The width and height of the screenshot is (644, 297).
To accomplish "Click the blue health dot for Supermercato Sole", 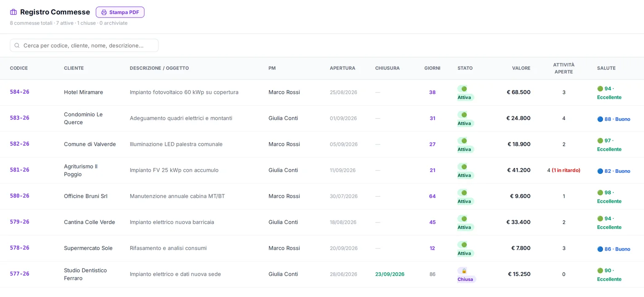I will click(x=600, y=249).
